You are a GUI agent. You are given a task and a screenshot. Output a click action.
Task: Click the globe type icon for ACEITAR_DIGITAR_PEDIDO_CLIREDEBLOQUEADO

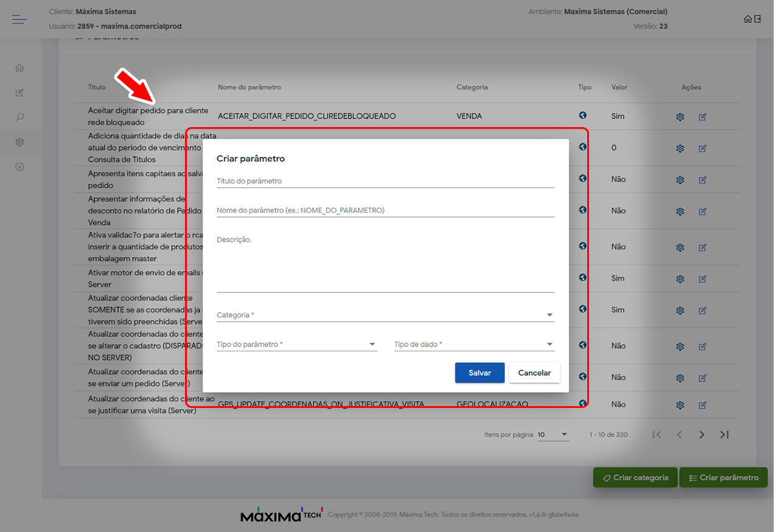tap(583, 115)
